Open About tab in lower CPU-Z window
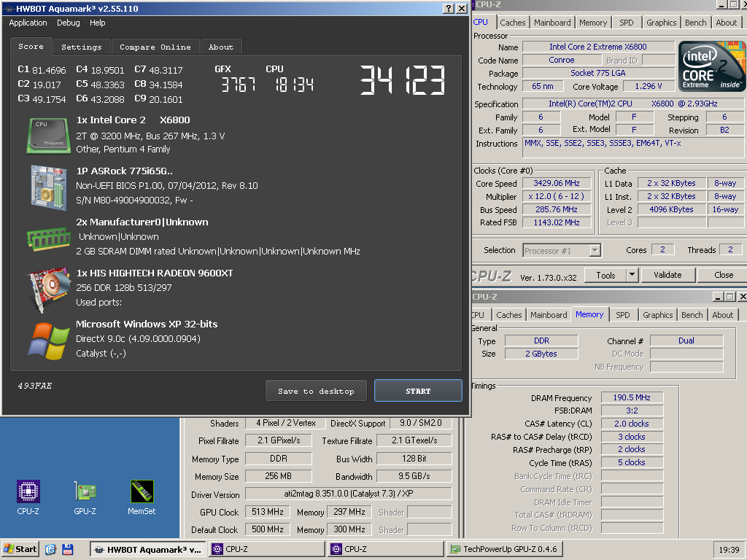The height and width of the screenshot is (560, 747). click(722, 315)
